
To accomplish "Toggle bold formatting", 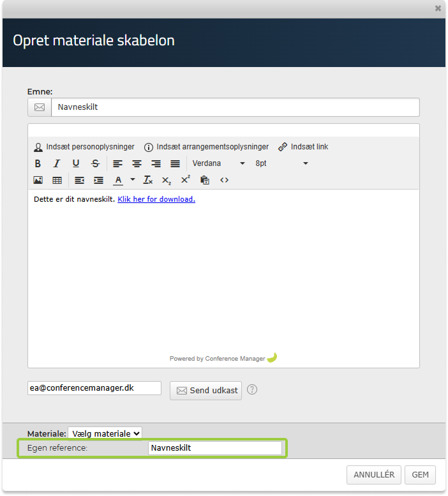I will (38, 163).
